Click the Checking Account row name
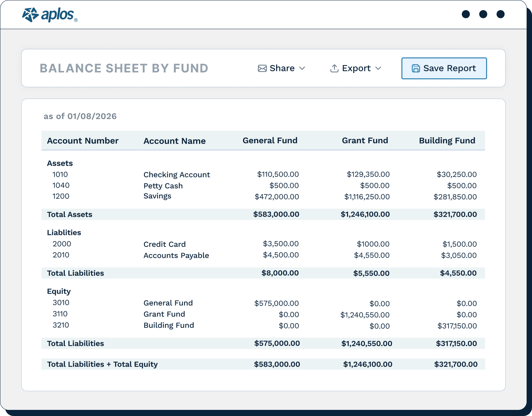 coord(177,175)
